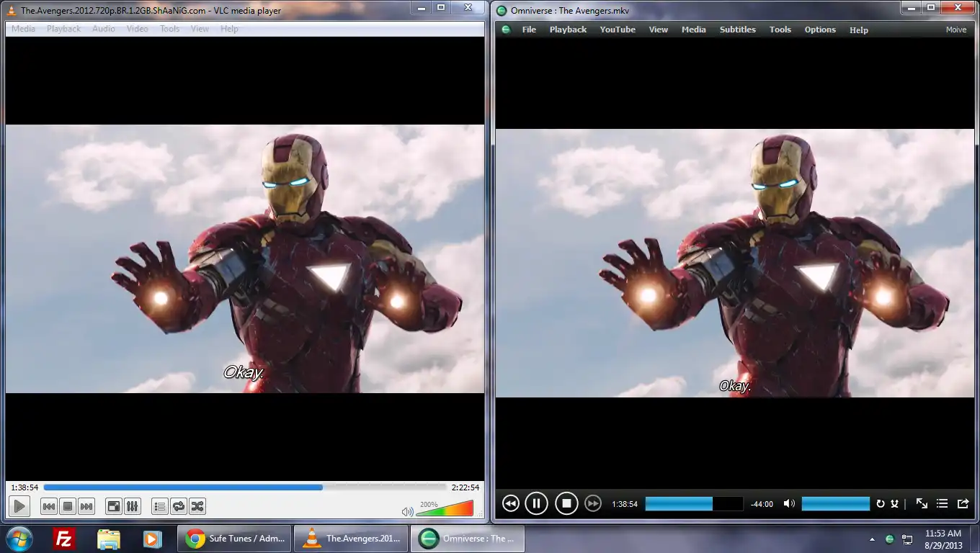Toggle VLC fullscreen video icon
Screen dimensions: 980x553
114,506
